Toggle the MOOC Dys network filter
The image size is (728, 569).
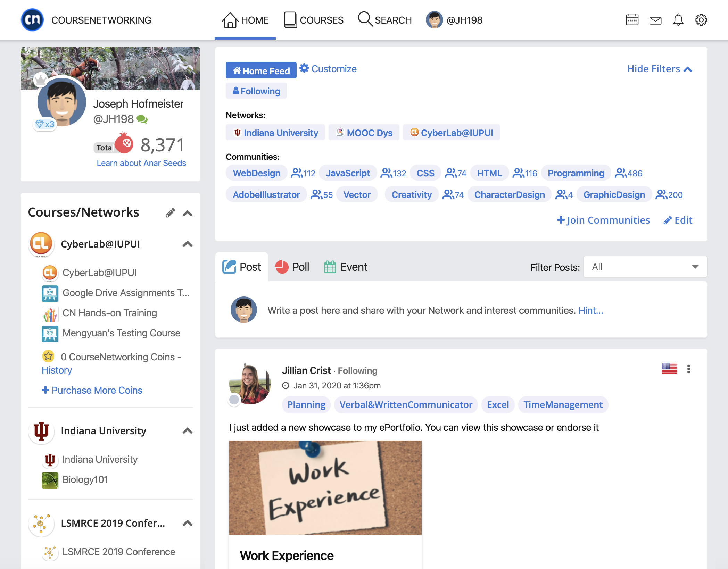364,133
